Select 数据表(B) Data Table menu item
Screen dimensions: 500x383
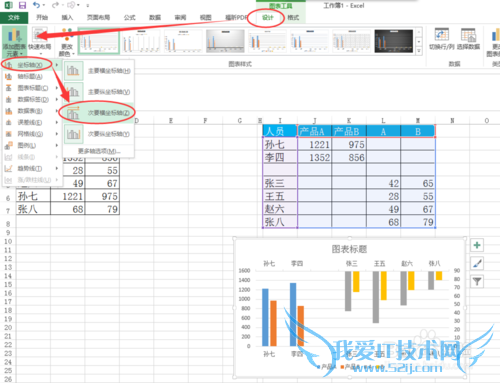(x=31, y=111)
